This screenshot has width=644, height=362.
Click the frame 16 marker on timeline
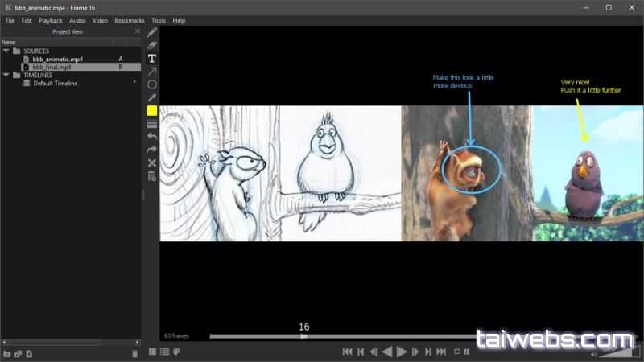[303, 336]
